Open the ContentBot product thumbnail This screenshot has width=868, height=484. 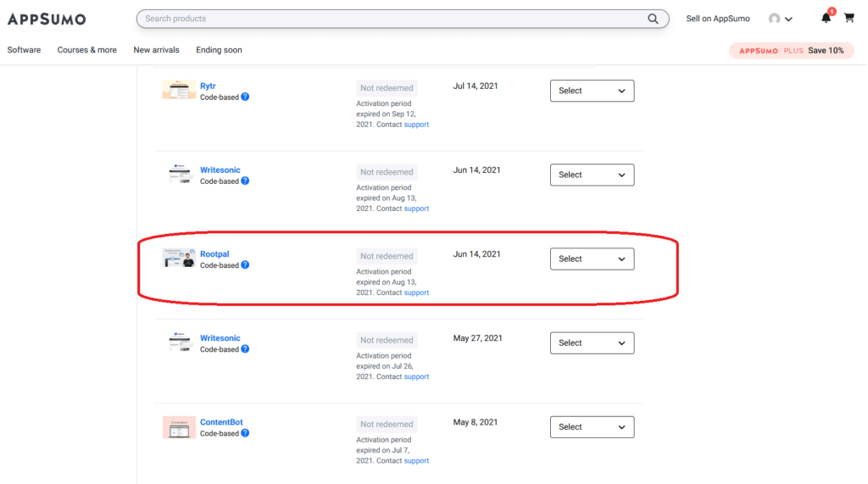click(x=179, y=427)
